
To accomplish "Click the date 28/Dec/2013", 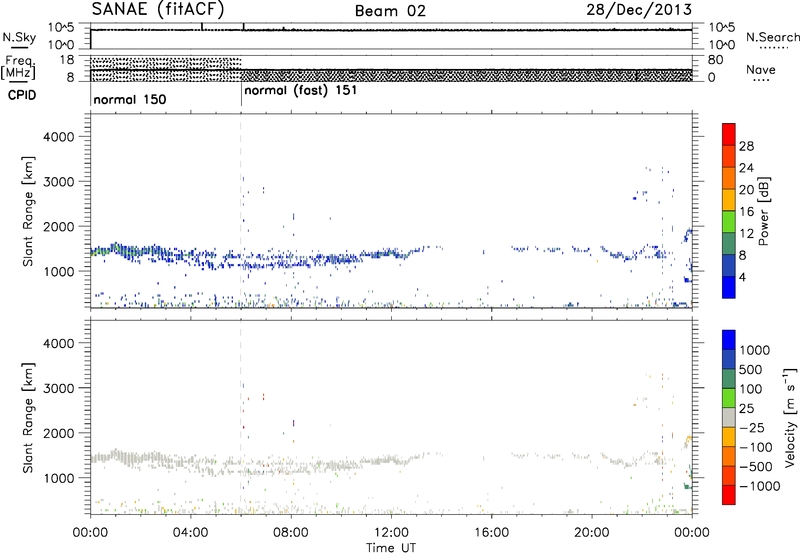I will [x=639, y=9].
